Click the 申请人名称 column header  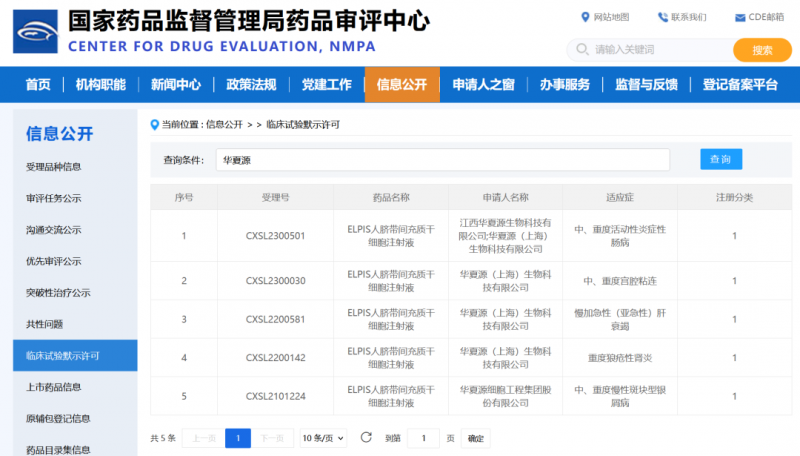pos(506,197)
